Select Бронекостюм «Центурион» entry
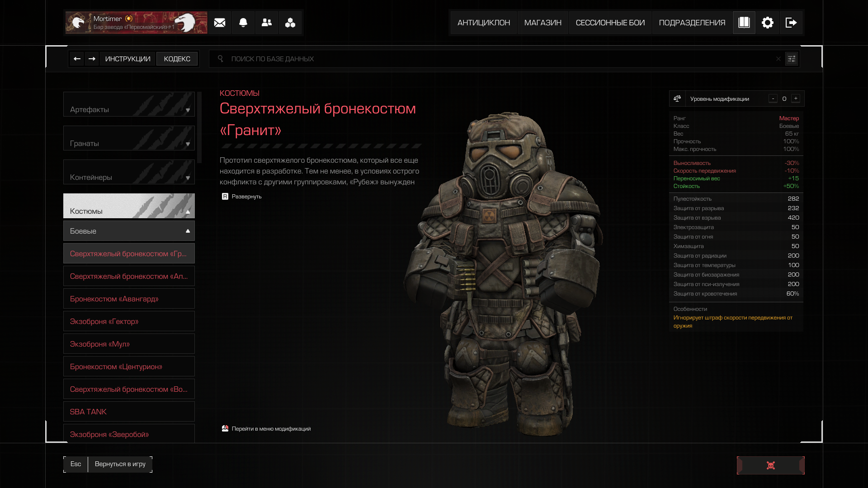868x488 pixels. coord(129,366)
